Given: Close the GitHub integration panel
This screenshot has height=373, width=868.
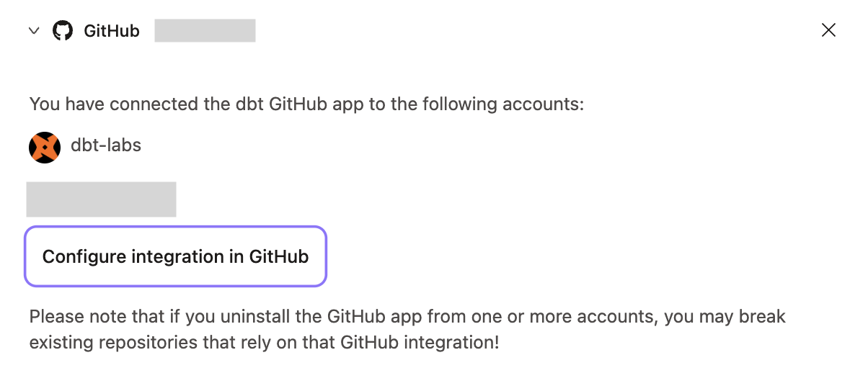Looking at the screenshot, I should click(x=828, y=30).
